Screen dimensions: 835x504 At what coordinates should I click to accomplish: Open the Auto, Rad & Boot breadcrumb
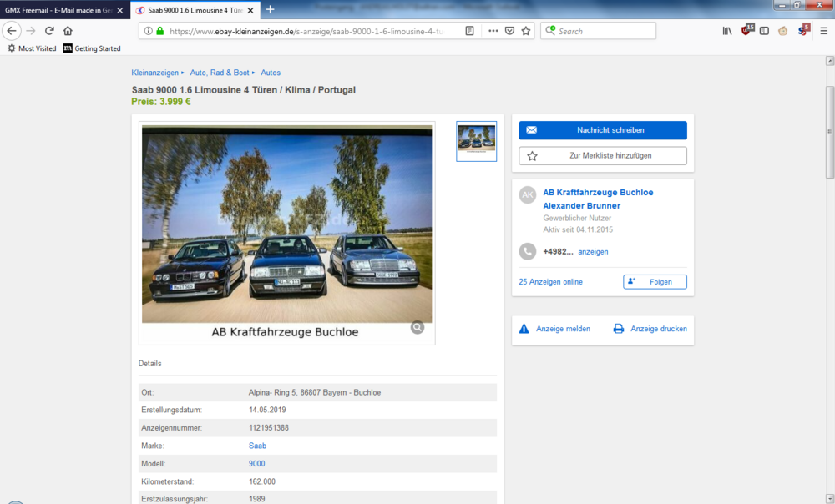(x=220, y=73)
